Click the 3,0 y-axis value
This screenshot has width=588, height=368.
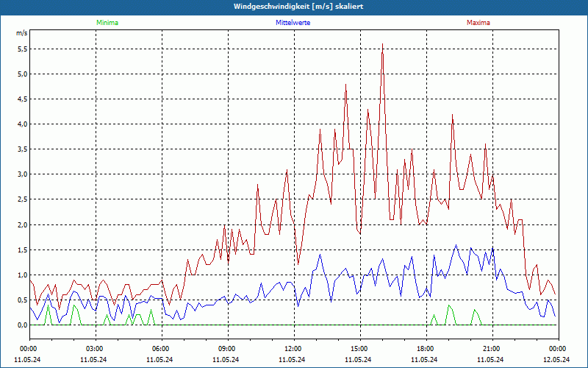[23, 174]
